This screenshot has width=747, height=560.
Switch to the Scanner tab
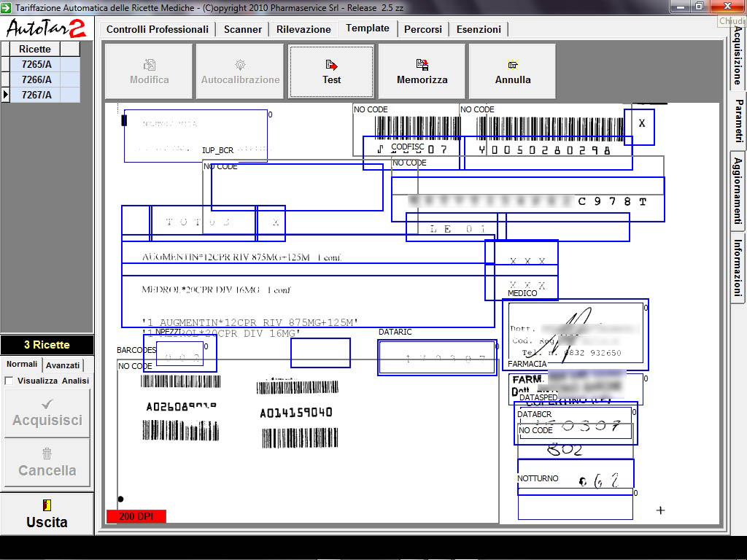pyautogui.click(x=243, y=29)
